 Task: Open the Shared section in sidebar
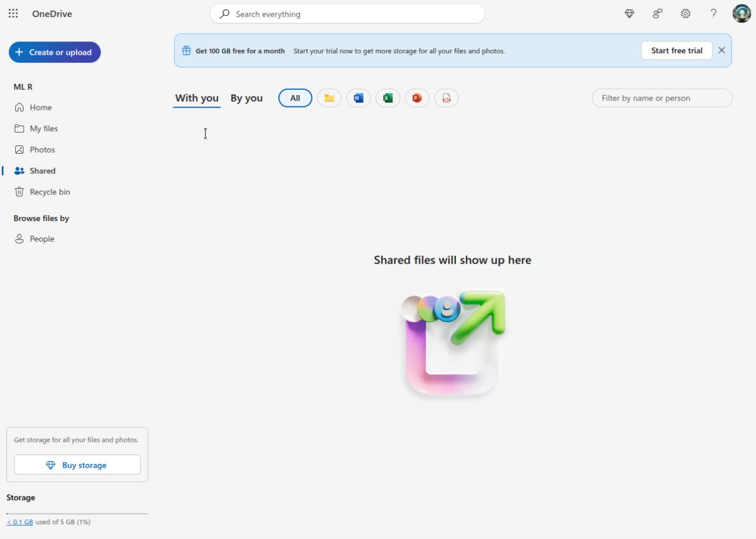42,171
